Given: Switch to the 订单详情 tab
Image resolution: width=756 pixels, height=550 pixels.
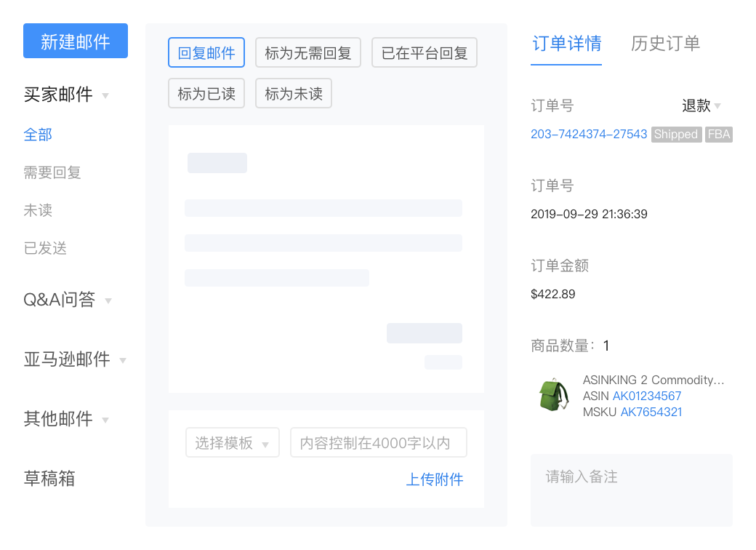Looking at the screenshot, I should point(566,44).
